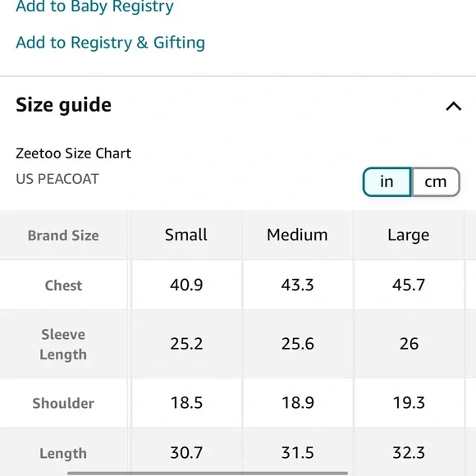
Task: Click the Medium sleeve value 25.6
Action: 297,344
